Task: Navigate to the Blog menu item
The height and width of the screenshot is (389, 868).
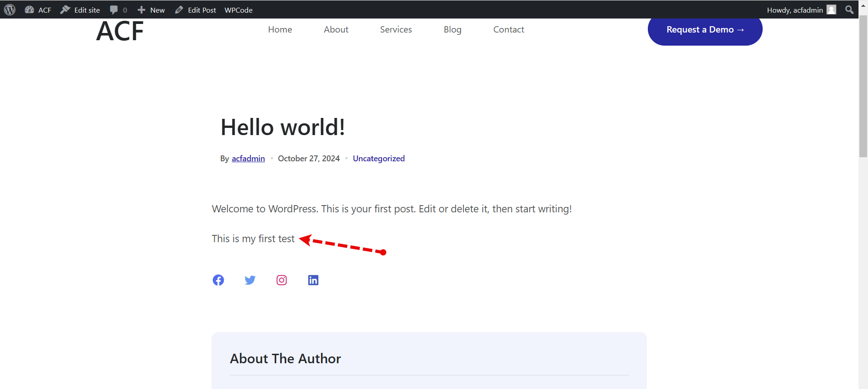Action: coord(452,29)
